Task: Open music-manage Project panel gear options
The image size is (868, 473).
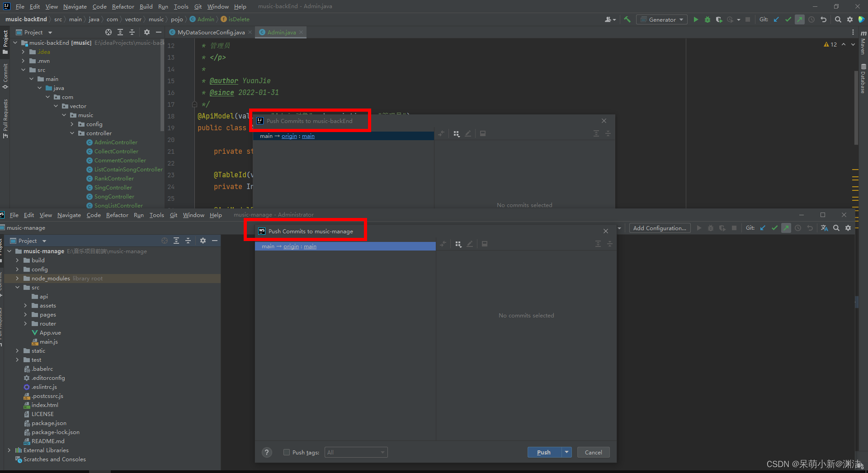Action: pos(203,241)
